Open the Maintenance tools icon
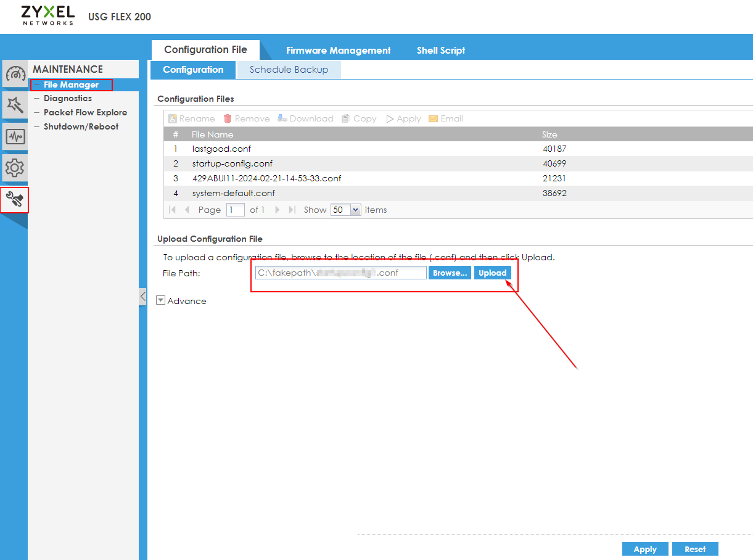Viewport: 753px width, 560px height. click(x=15, y=199)
